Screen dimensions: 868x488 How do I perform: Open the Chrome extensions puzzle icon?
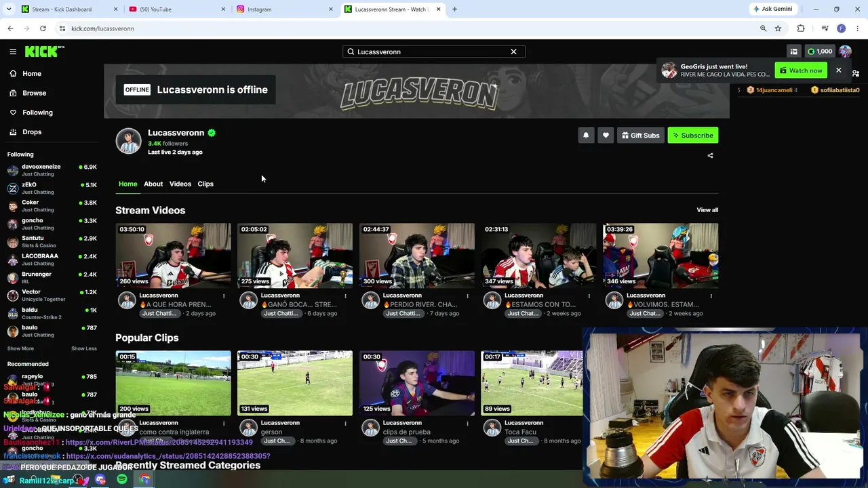(x=801, y=28)
